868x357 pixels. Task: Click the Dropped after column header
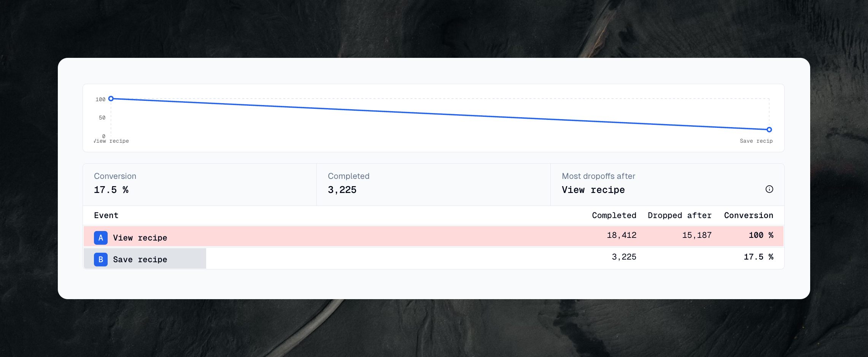[679, 215]
